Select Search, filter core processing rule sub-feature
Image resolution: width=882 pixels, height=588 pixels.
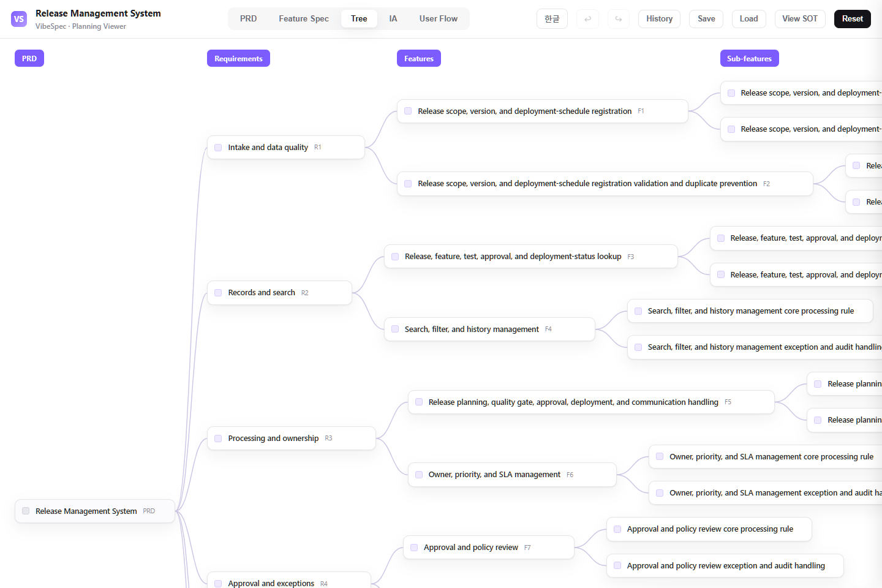750,311
